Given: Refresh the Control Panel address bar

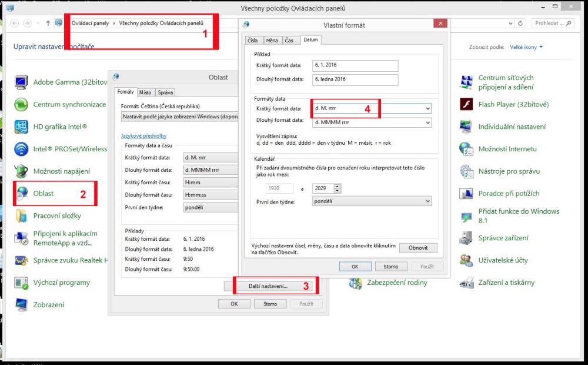Looking at the screenshot, I should (x=520, y=24).
